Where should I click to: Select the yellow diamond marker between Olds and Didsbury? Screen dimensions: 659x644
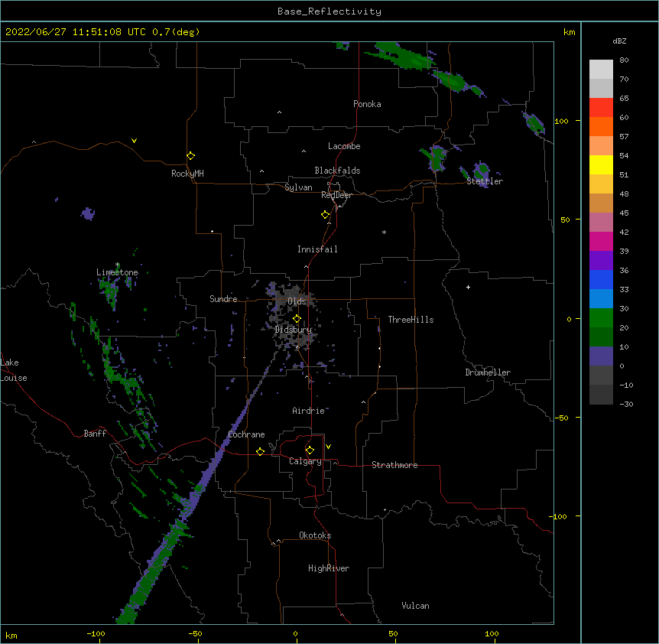coord(297,319)
